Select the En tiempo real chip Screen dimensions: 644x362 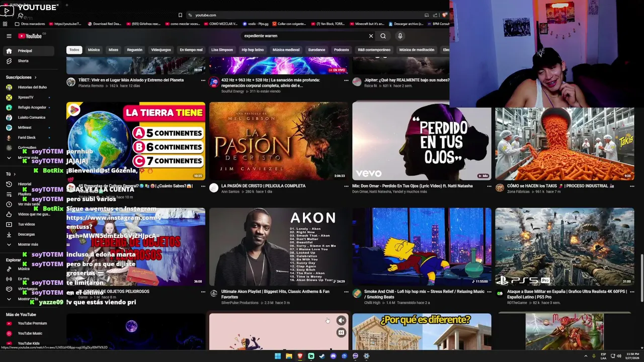click(x=191, y=50)
